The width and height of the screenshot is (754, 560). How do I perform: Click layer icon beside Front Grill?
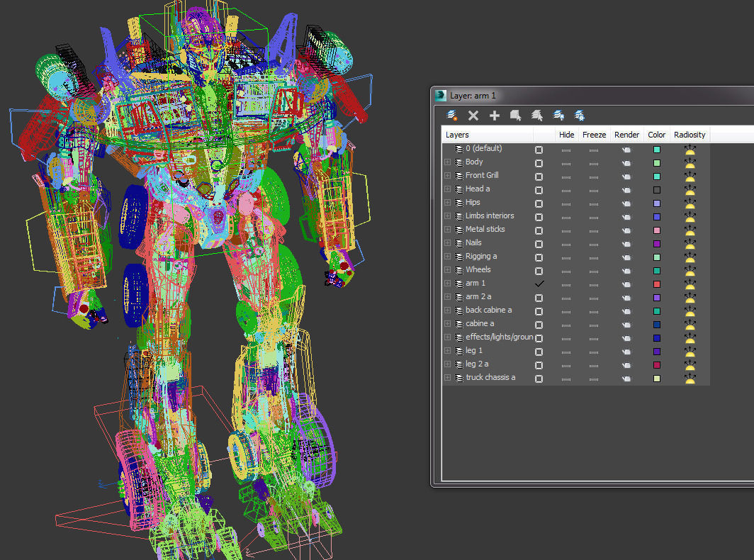click(459, 176)
